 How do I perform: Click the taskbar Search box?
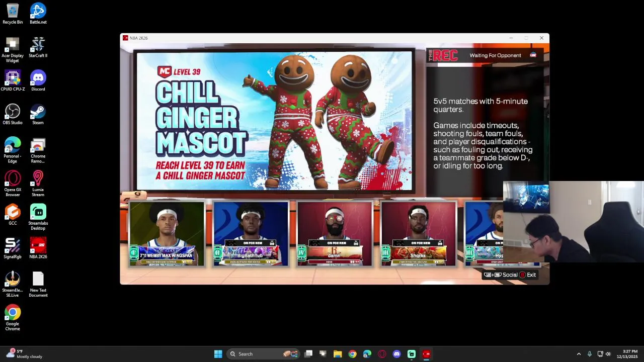[x=263, y=354]
